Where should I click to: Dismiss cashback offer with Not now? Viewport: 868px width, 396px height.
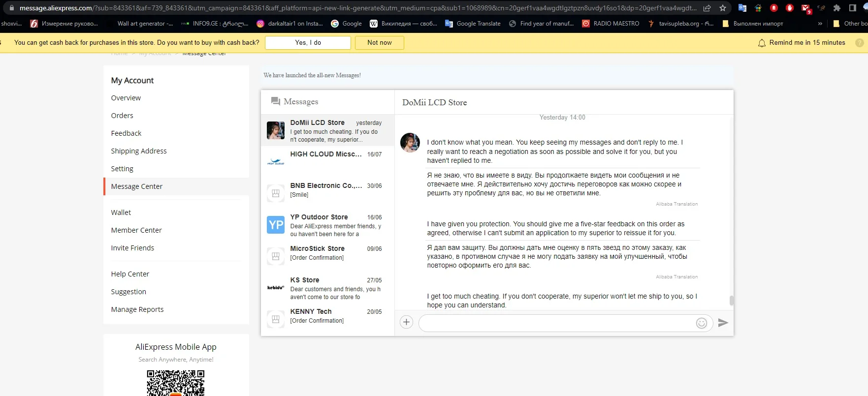[x=380, y=43]
